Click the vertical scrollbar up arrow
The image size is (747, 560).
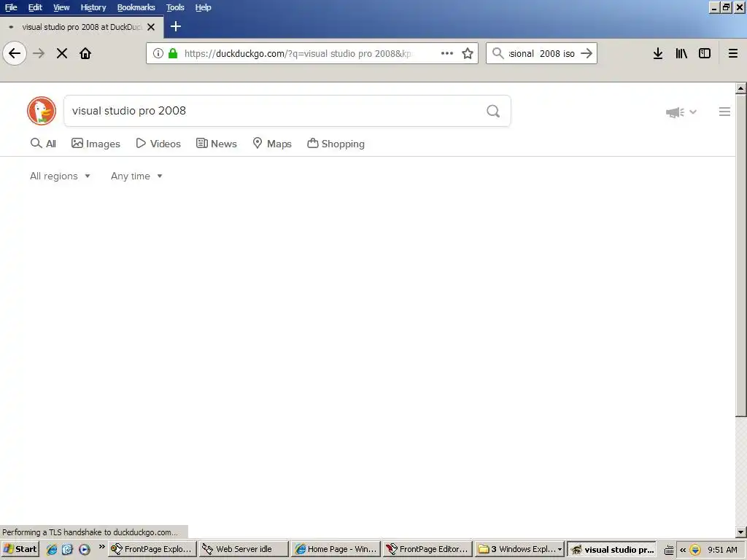(x=741, y=88)
